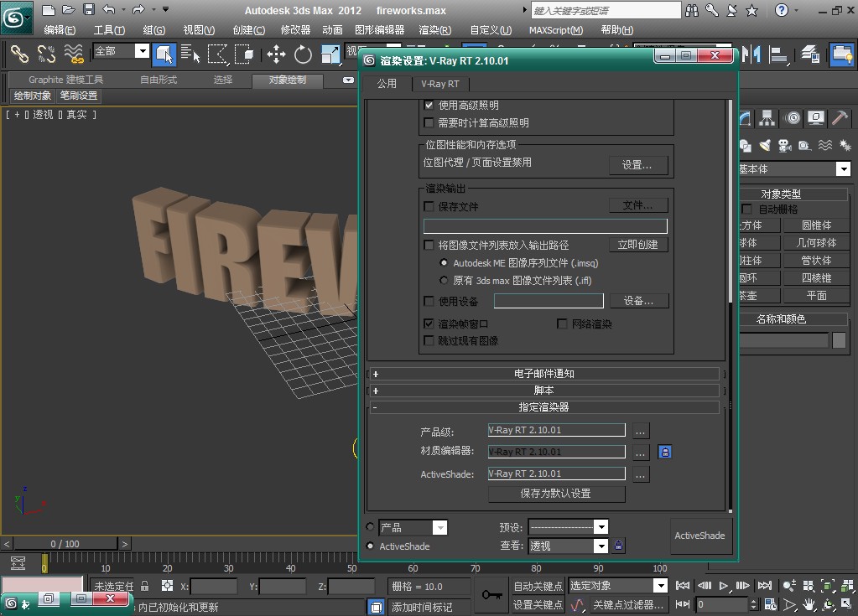Open Select by Name list icon
Viewport: 858px width, 616px height.
pyautogui.click(x=190, y=54)
